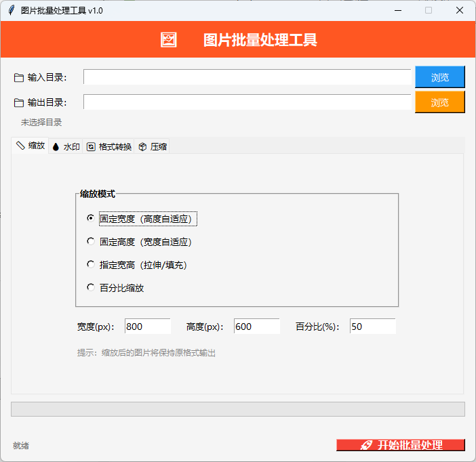
Task: Click the 就绪 status text
Action: pyautogui.click(x=21, y=446)
